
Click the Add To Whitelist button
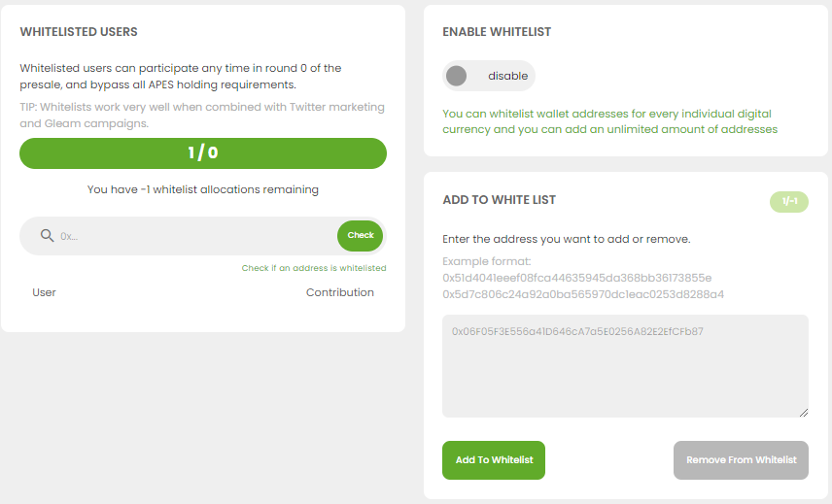tap(494, 460)
